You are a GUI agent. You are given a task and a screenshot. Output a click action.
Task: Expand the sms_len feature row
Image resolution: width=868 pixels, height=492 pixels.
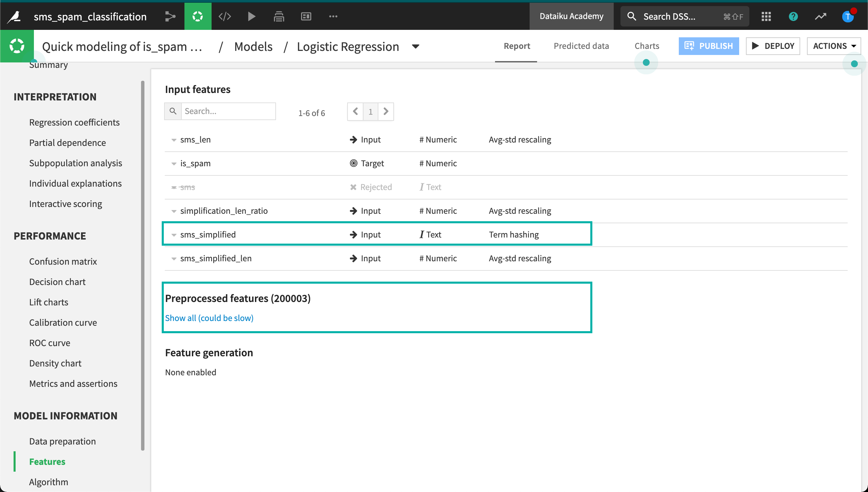pos(174,140)
